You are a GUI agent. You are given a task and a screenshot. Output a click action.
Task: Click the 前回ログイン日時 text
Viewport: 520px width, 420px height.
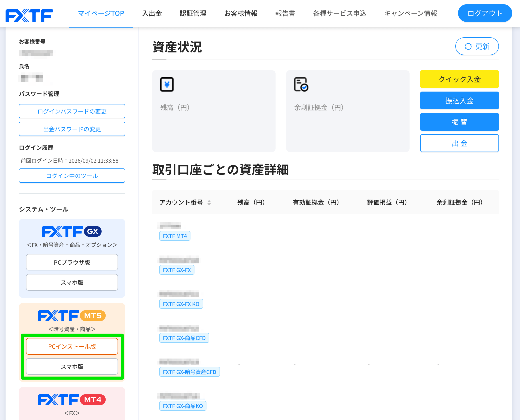[x=70, y=161]
